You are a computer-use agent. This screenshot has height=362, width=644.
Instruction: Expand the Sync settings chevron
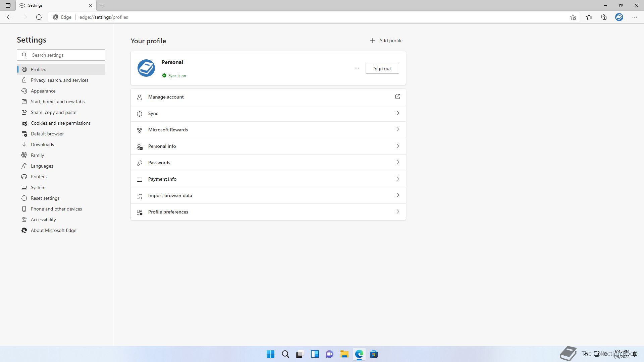click(398, 113)
